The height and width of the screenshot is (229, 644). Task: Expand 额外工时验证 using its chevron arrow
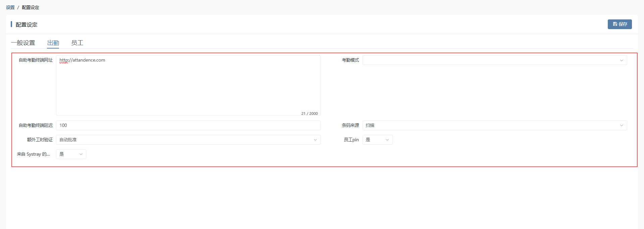315,140
